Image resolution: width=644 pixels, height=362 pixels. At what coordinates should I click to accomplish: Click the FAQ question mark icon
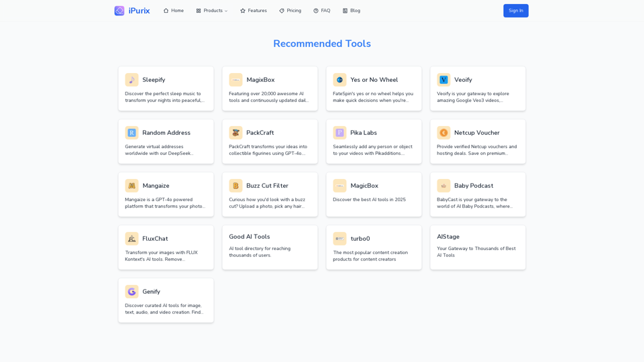(x=316, y=11)
